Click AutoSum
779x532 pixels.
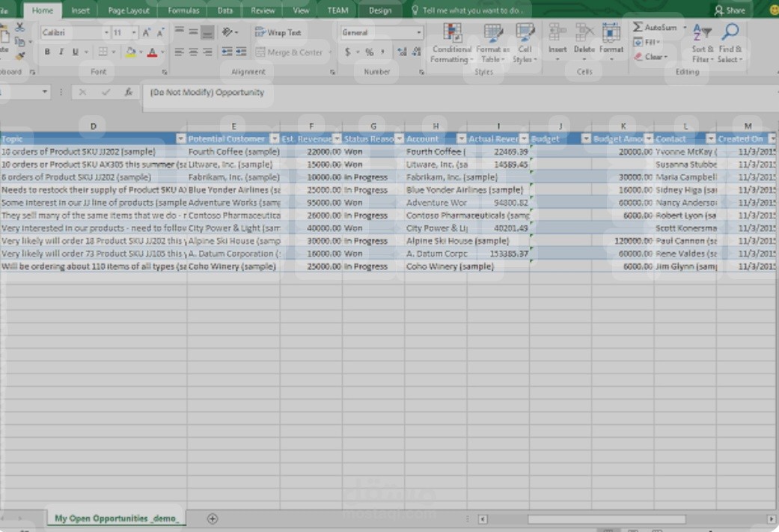click(655, 28)
